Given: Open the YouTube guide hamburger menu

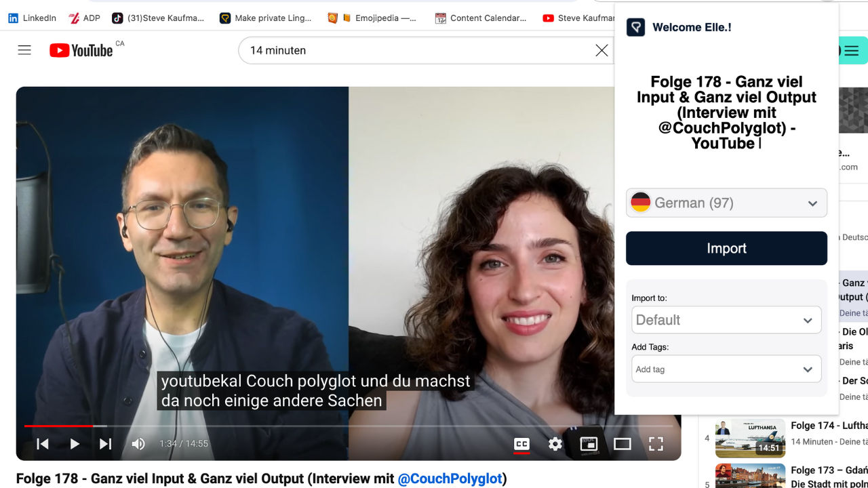Looking at the screenshot, I should 24,50.
